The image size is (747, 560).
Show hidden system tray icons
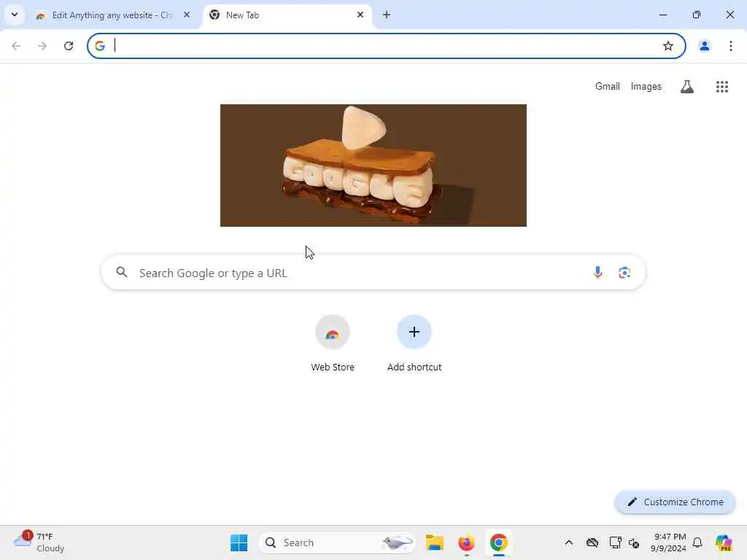pyautogui.click(x=569, y=542)
